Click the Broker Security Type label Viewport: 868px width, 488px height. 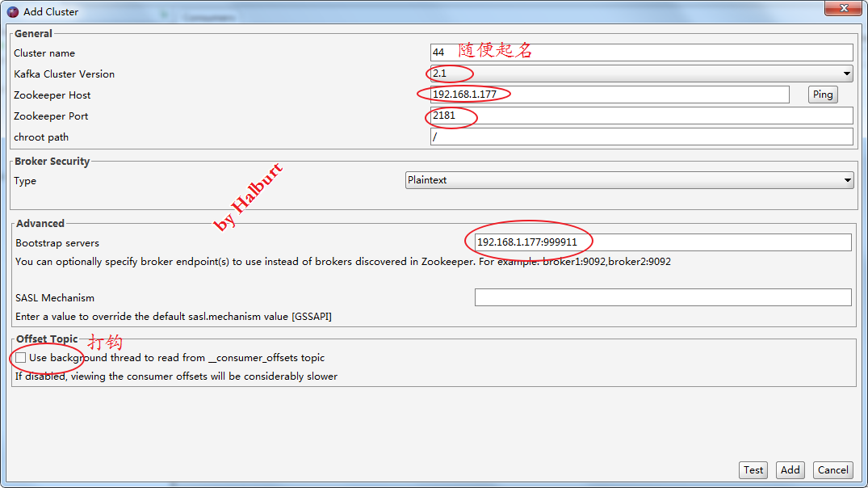pyautogui.click(x=25, y=181)
